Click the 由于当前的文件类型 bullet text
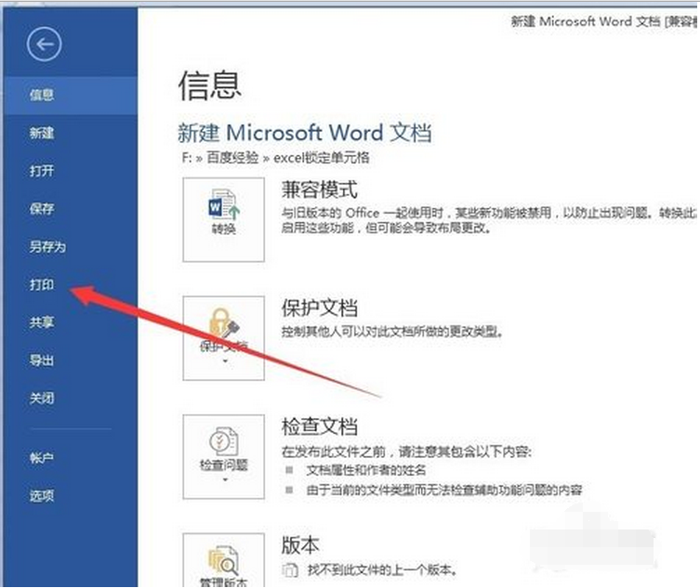Viewport: 700px width, 588px height. click(x=444, y=490)
